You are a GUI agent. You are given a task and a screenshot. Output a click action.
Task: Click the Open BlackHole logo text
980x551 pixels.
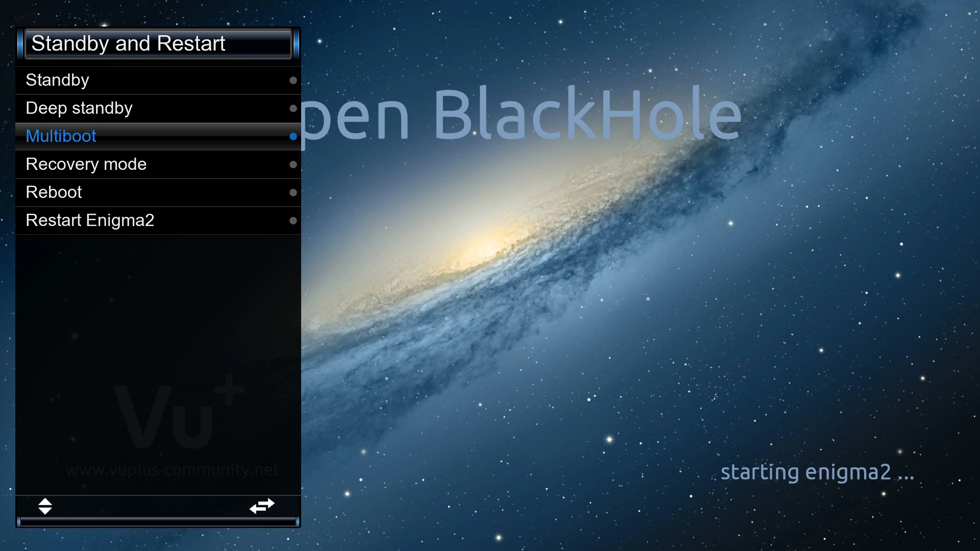tap(521, 115)
